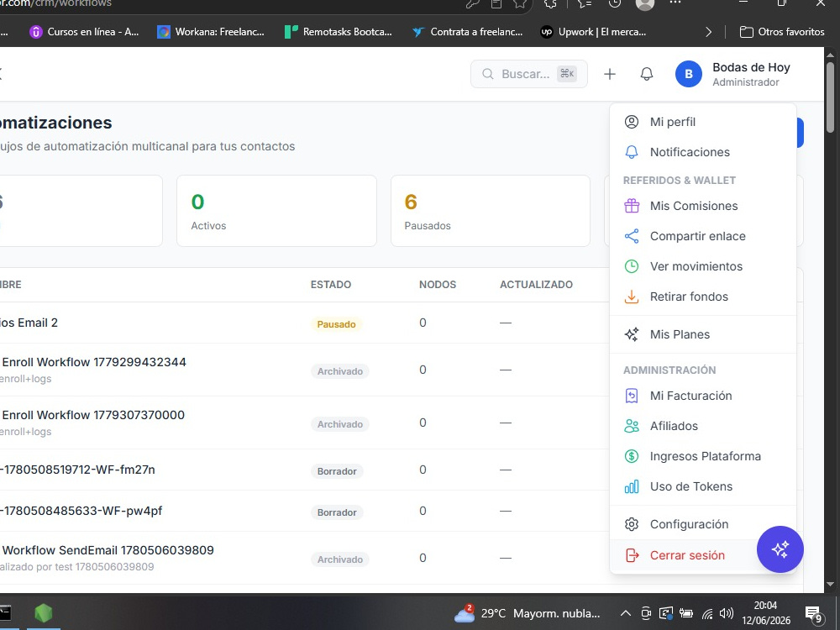Open the taskbar notification center
Image resolution: width=840 pixels, height=630 pixels.
tap(814, 614)
